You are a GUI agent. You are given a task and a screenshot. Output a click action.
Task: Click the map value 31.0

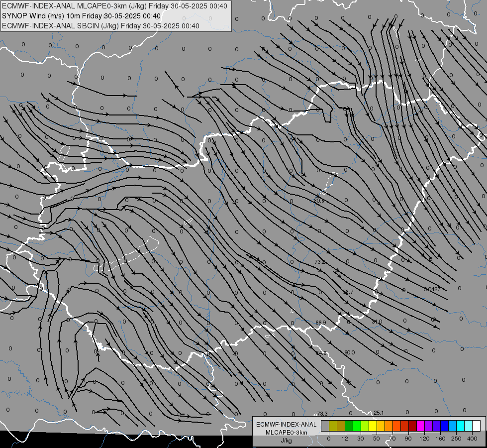click(377, 322)
